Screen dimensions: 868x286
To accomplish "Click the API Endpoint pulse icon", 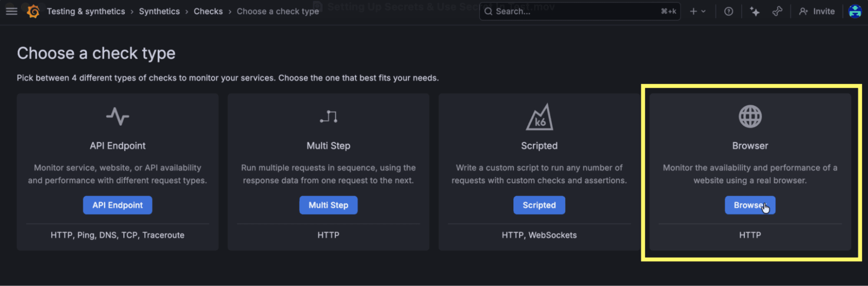I will [x=118, y=116].
